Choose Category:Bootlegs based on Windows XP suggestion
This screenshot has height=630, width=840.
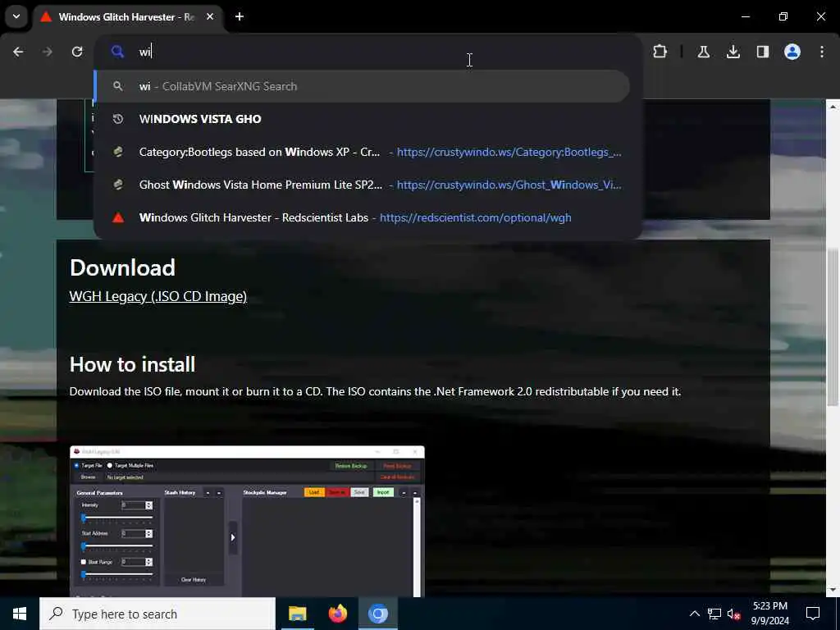coord(362,152)
